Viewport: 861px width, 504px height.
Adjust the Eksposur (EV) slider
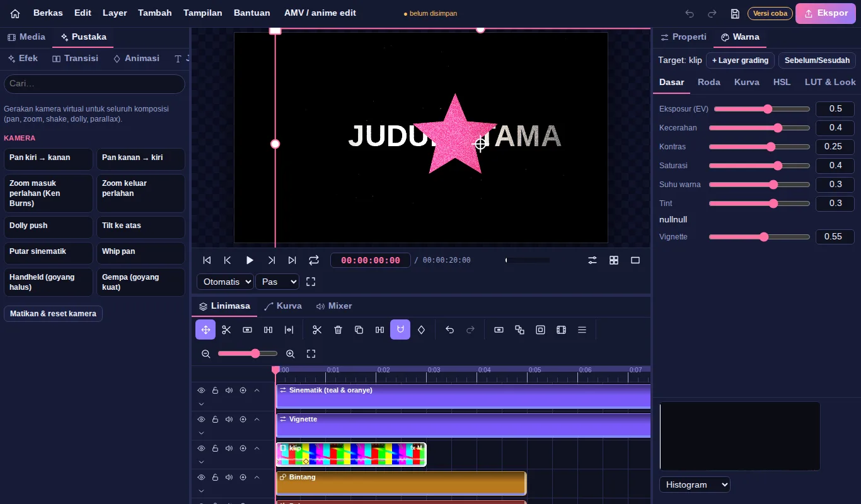(x=761, y=109)
